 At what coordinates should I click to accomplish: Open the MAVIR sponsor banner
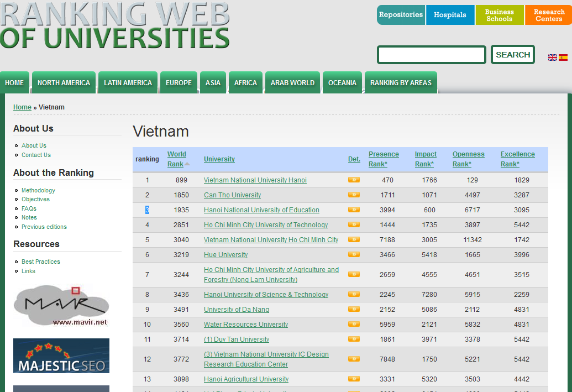coord(61,305)
